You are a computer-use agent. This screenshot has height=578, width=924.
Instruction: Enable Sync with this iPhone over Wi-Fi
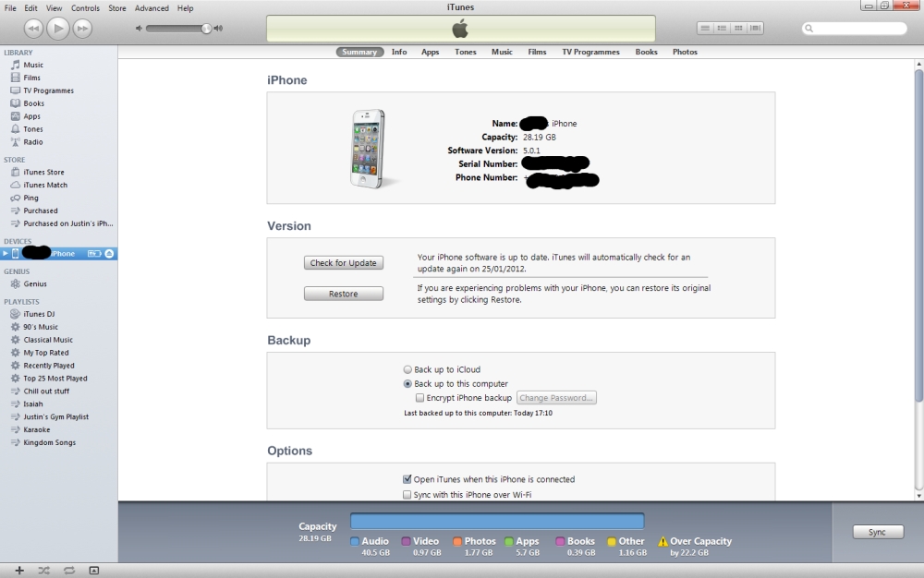407,494
